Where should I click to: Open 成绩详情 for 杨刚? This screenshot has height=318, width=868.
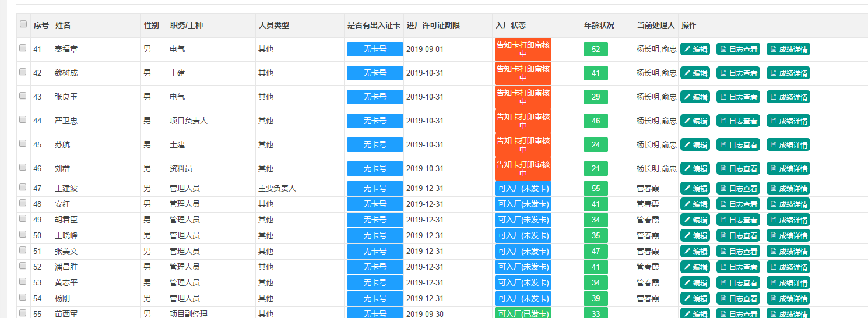(788, 298)
